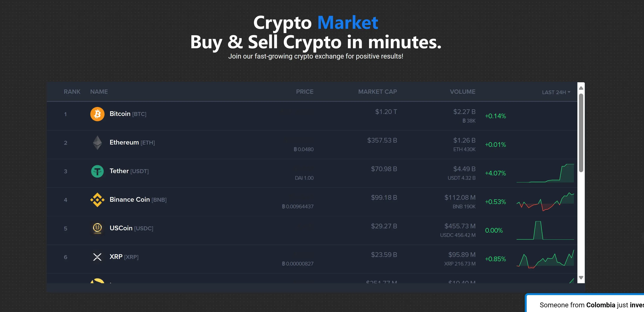Sort by the PRICE column header

tap(305, 92)
